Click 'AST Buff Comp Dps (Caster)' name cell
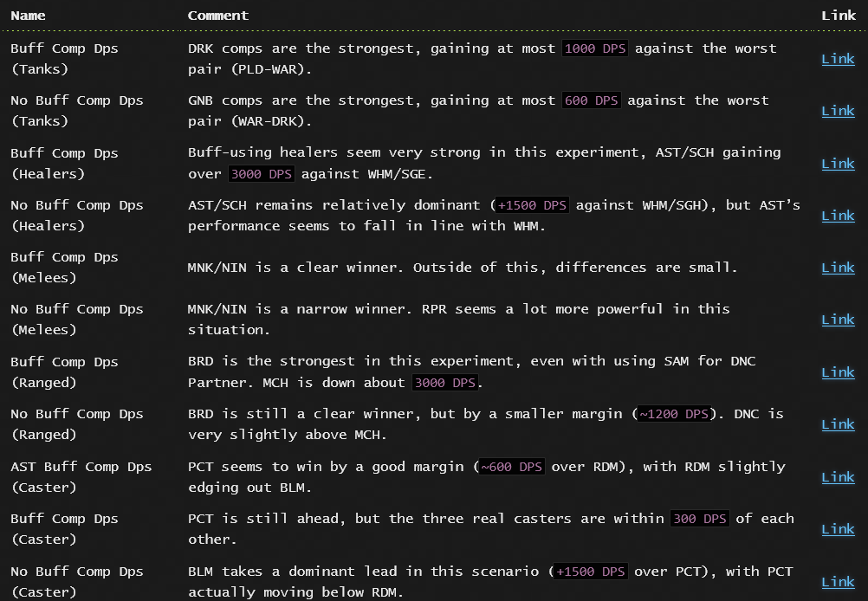Screen dimensions: 868x601 point(81,476)
